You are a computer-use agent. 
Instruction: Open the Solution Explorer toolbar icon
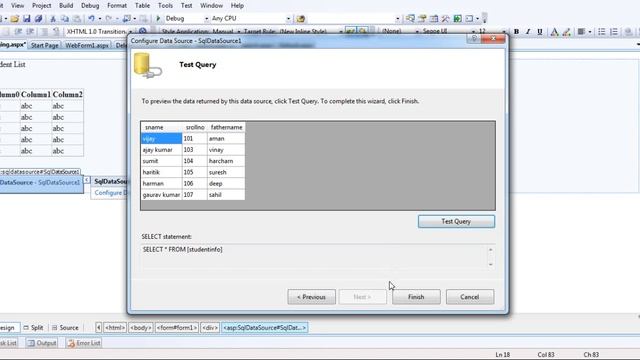(410, 18)
